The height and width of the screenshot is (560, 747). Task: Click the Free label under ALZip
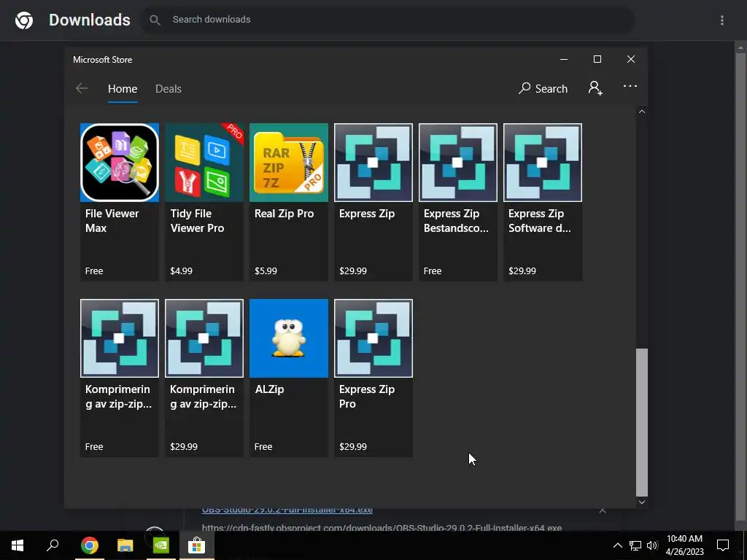(x=263, y=447)
